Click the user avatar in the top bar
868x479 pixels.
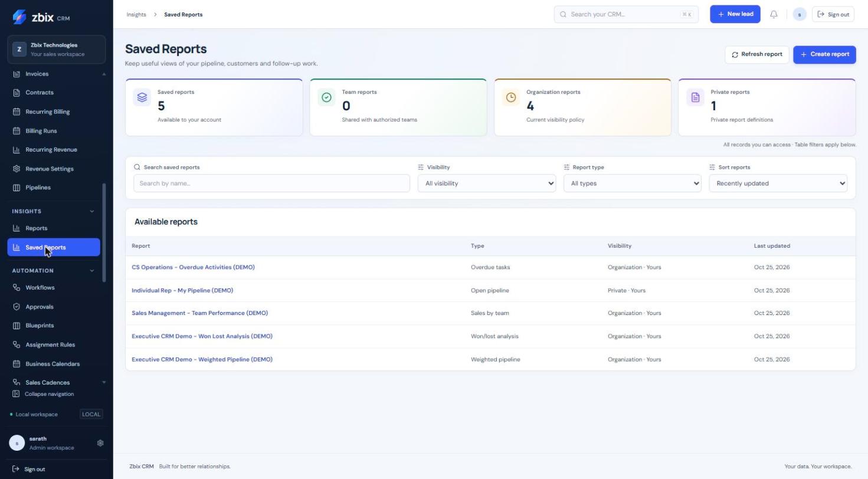pyautogui.click(x=800, y=14)
